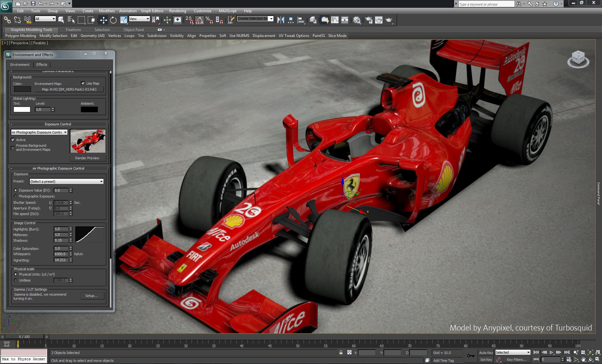The width and height of the screenshot is (602, 364).
Task: Toggle the Active checkbox for Exposure Control
Action: (x=13, y=140)
